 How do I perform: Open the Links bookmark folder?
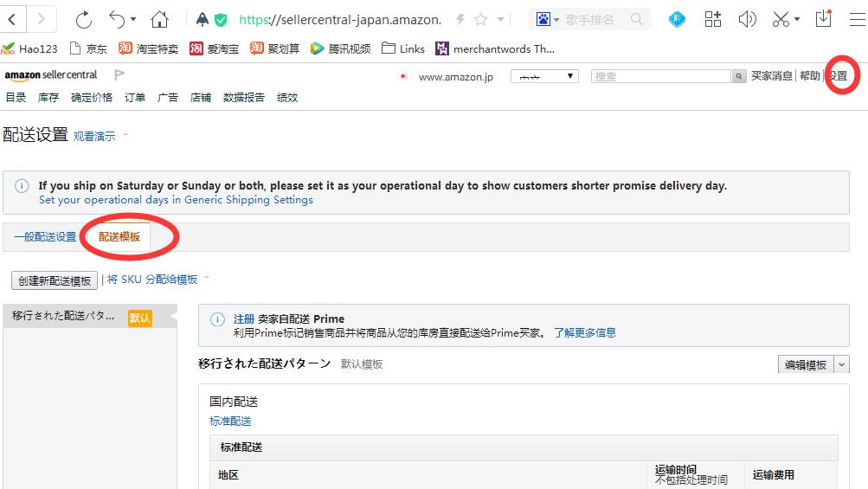coord(403,48)
